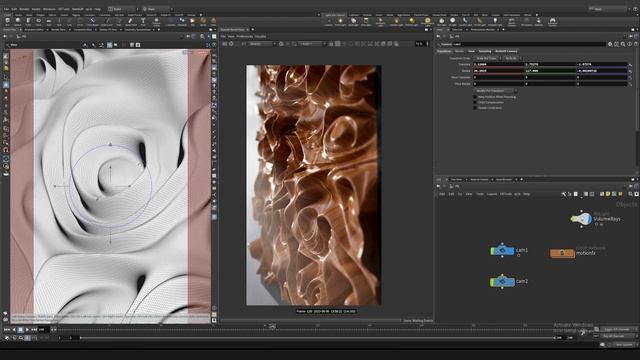Add an Environment Light from the shelf
This screenshot has width=640, height=360.
(427, 21)
